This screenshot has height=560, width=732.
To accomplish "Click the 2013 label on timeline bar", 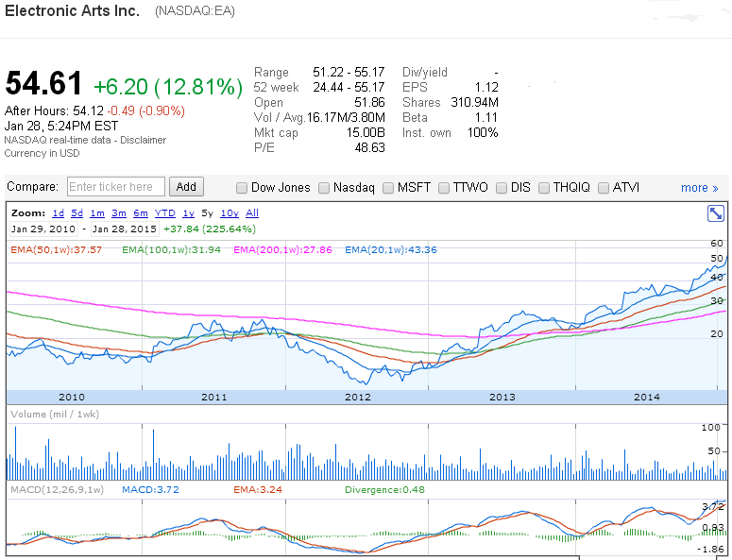I will (x=502, y=398).
